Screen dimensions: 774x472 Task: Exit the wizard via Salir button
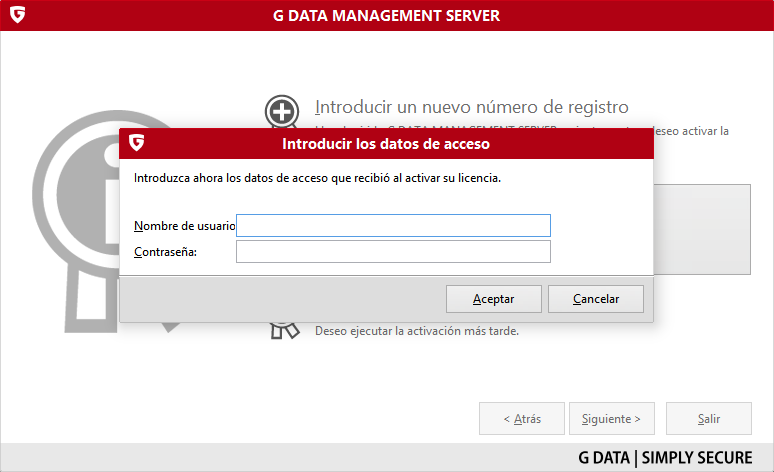pyautogui.click(x=709, y=419)
